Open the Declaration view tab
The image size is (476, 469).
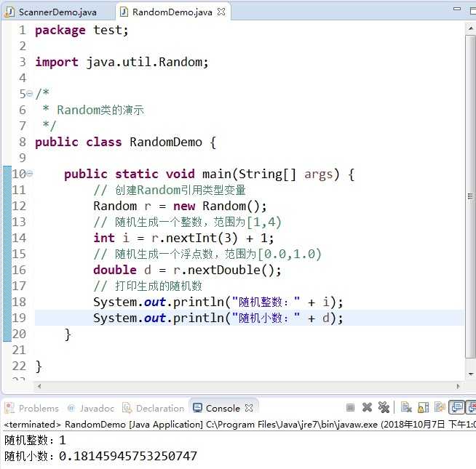tap(154, 408)
